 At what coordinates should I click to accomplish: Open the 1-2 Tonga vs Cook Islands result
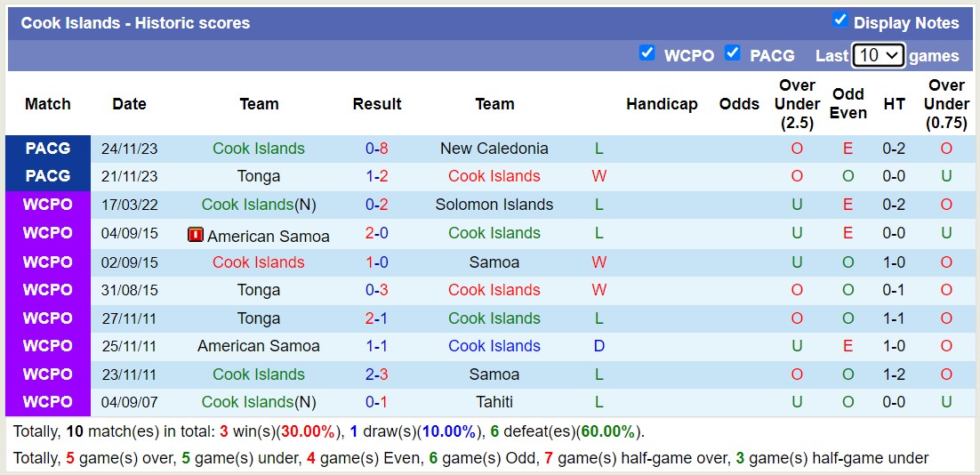click(x=377, y=176)
